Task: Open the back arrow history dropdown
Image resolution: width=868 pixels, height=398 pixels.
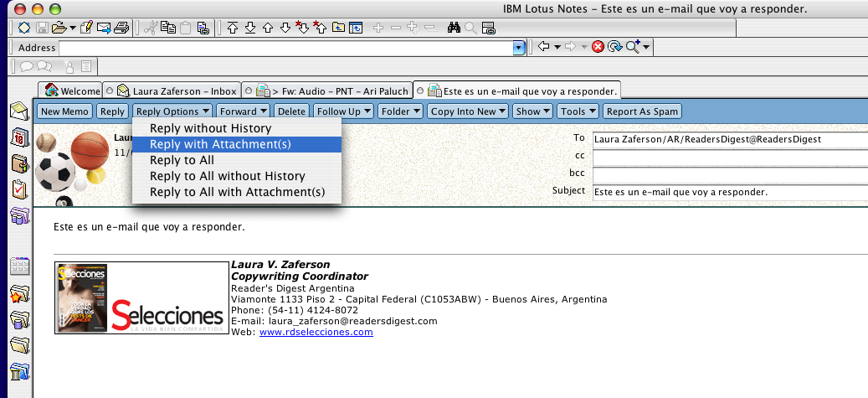Action: pyautogui.click(x=557, y=47)
